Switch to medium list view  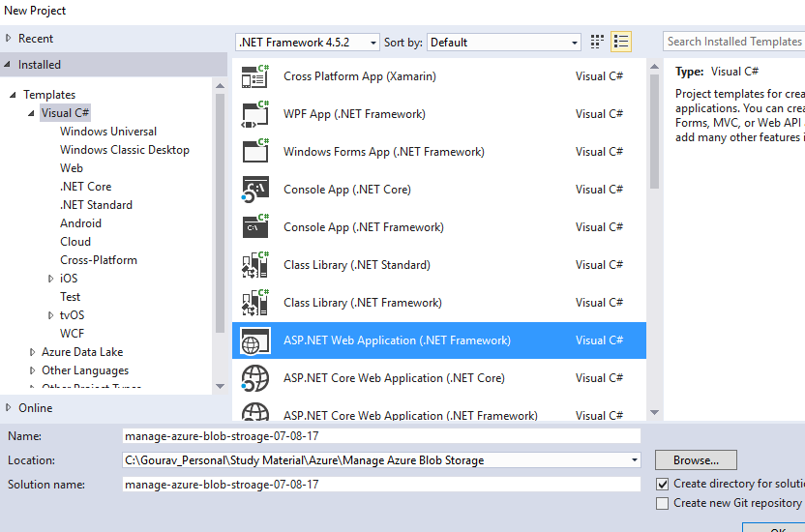tap(621, 42)
